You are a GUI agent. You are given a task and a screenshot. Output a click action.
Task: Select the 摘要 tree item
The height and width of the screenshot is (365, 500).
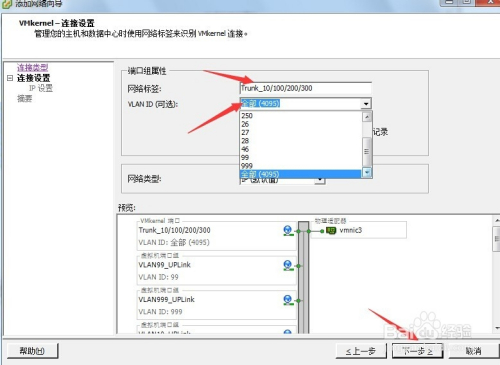[25, 98]
